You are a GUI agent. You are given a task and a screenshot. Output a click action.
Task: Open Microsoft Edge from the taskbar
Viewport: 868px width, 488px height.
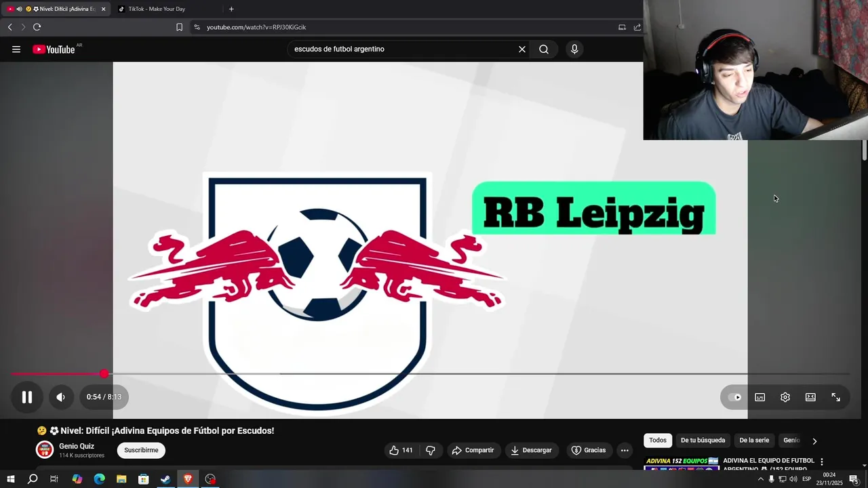pos(99,479)
